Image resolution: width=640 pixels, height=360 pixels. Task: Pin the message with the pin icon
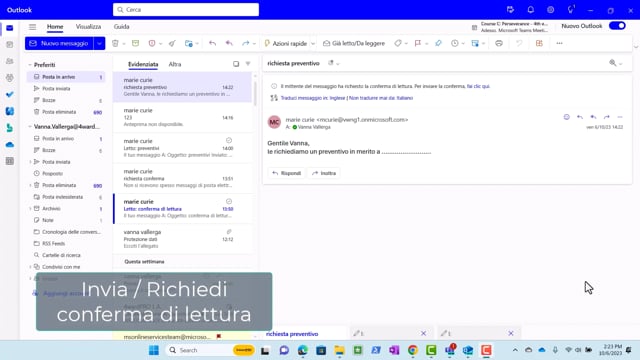click(x=438, y=43)
